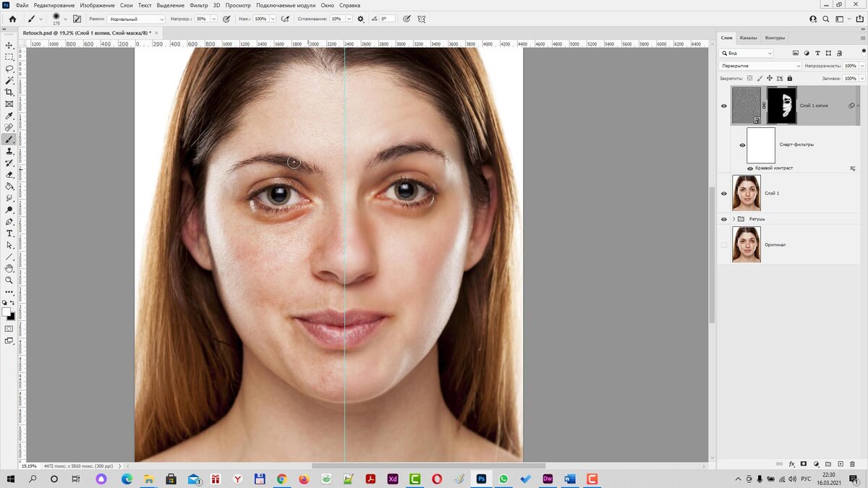
Task: Open smoothing options gear icon
Action: [x=361, y=19]
